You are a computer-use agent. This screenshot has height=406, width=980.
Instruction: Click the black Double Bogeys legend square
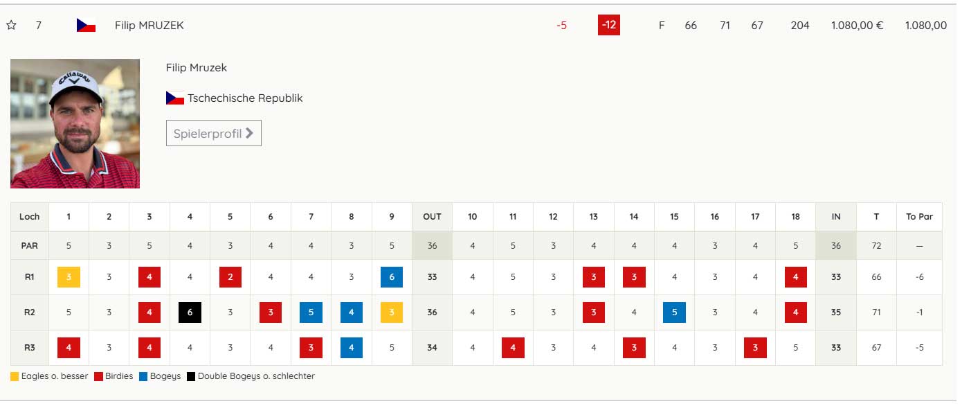[x=190, y=376]
